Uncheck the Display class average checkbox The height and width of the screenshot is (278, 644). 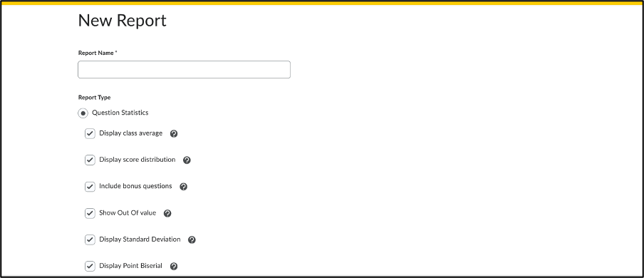pyautogui.click(x=90, y=134)
